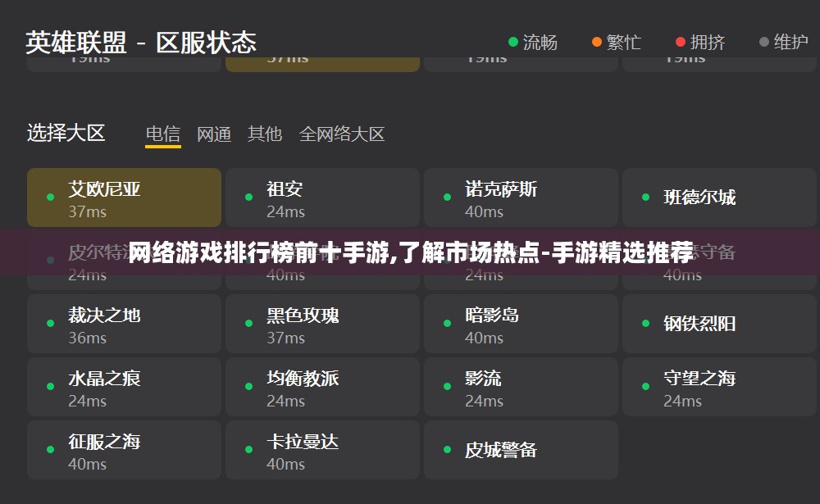The height and width of the screenshot is (504, 820).
Task: Pick the 钢铁烈阳 server
Action: click(x=720, y=324)
